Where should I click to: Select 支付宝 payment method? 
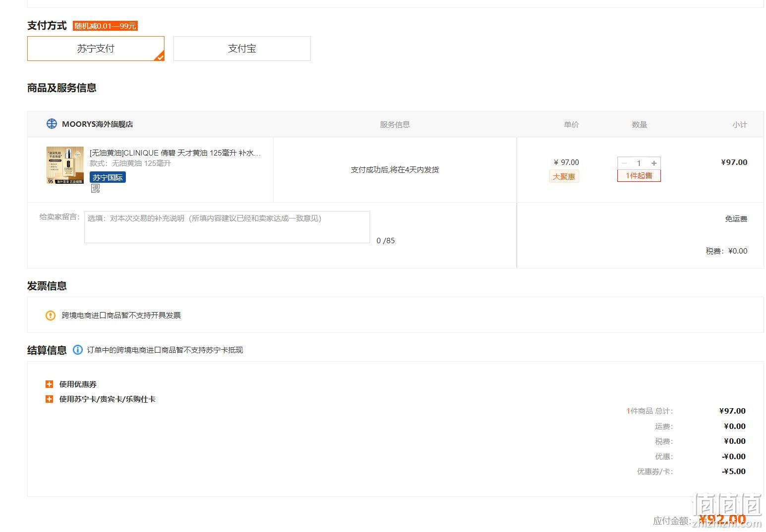[x=242, y=49]
